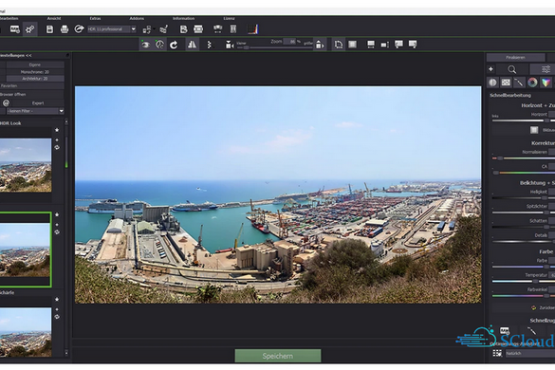Click the floppy disk save icon
Image resolution: width=555 pixels, height=370 pixels.
point(50,29)
